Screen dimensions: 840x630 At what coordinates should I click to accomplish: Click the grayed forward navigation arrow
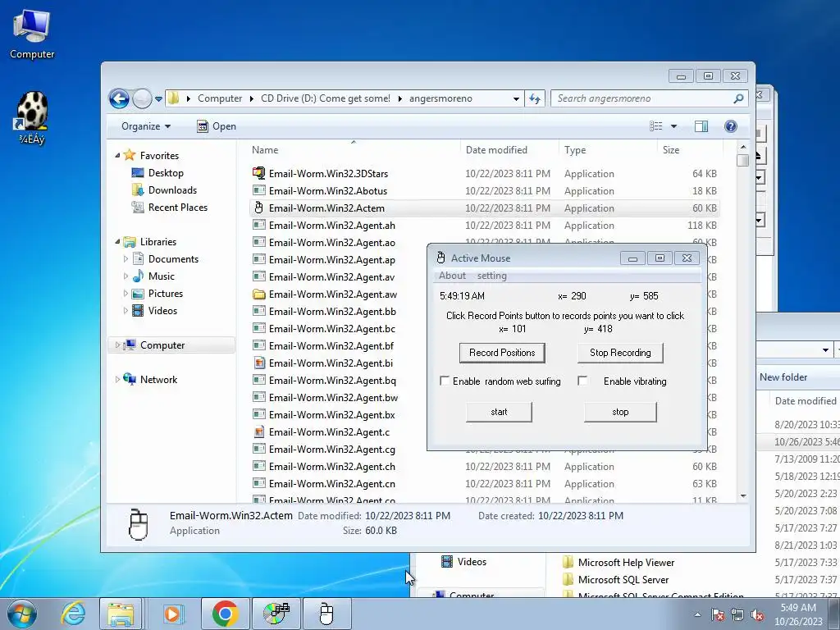[x=142, y=98]
